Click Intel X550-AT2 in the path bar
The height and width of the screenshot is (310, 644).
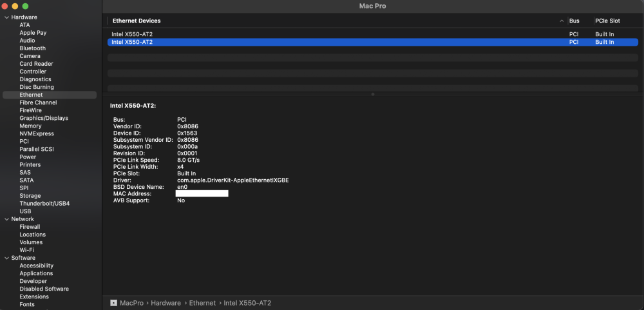coord(247,303)
